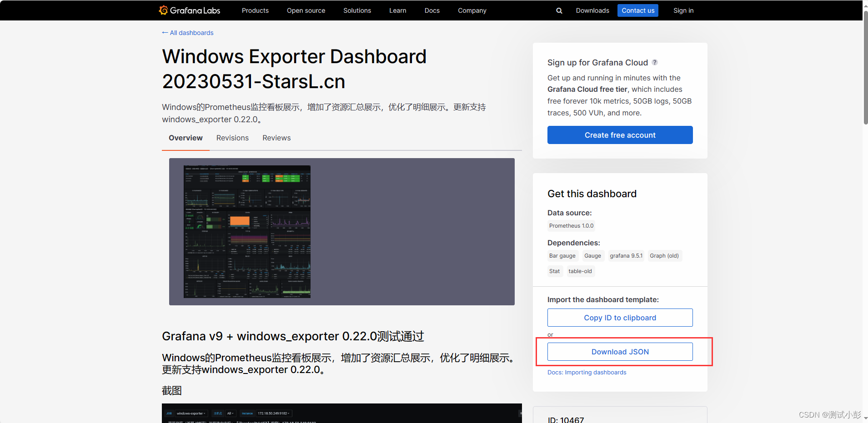Open the Open source menu
This screenshot has height=423, width=868.
(x=306, y=10)
